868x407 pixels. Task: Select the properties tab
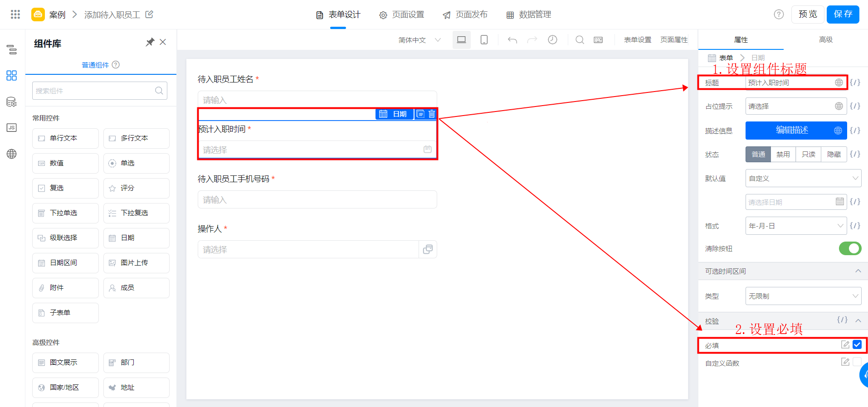tap(741, 40)
